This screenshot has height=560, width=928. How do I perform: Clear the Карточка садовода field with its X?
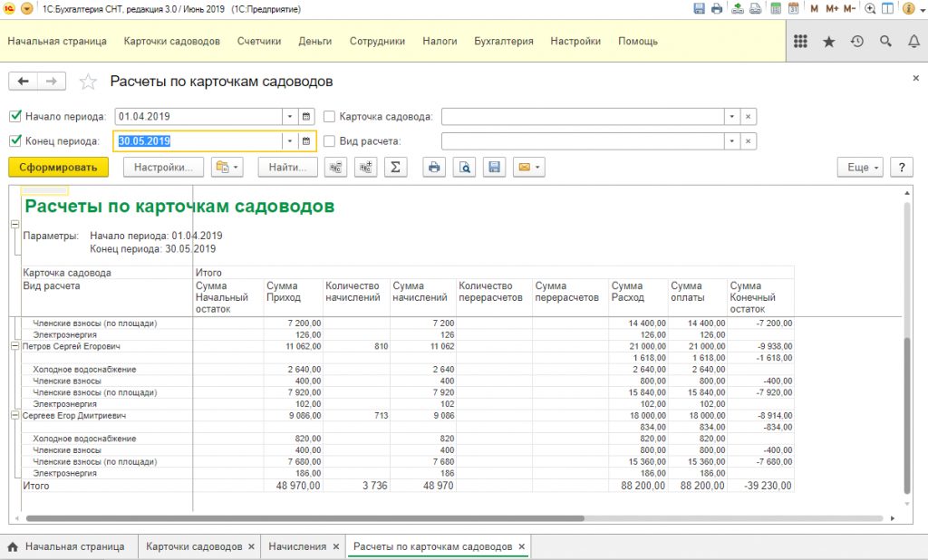click(x=748, y=117)
